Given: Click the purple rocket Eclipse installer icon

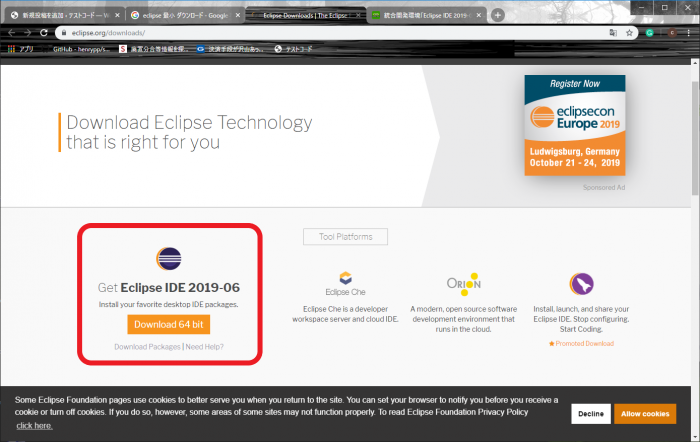Looking at the screenshot, I should pos(581,284).
